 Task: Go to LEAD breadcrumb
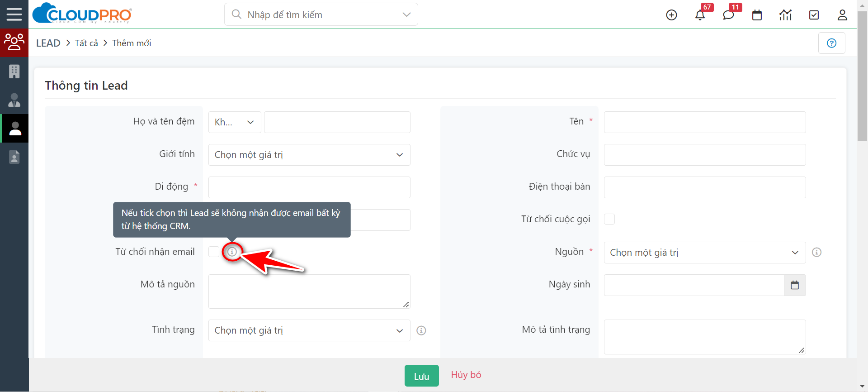[x=48, y=43]
